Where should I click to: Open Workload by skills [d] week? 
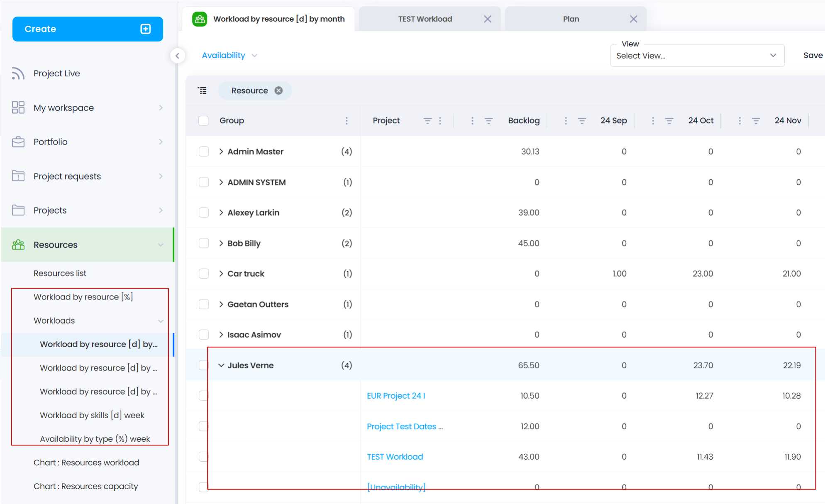click(x=92, y=415)
